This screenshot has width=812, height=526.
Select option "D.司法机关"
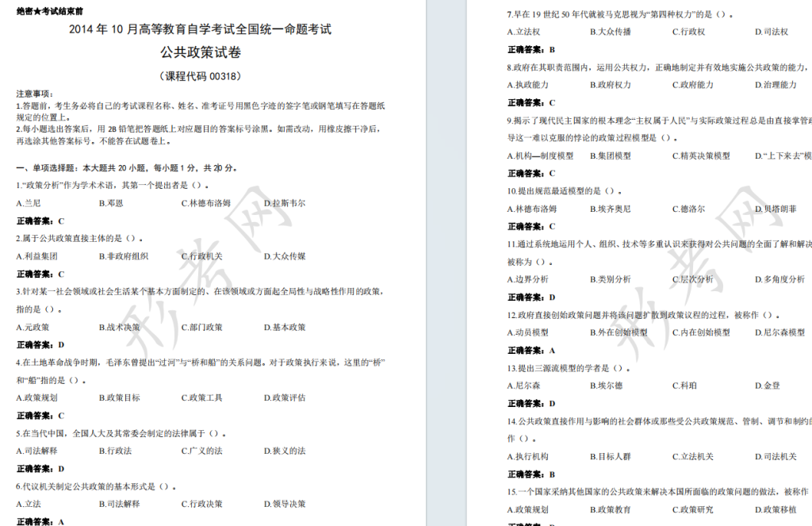(x=776, y=456)
